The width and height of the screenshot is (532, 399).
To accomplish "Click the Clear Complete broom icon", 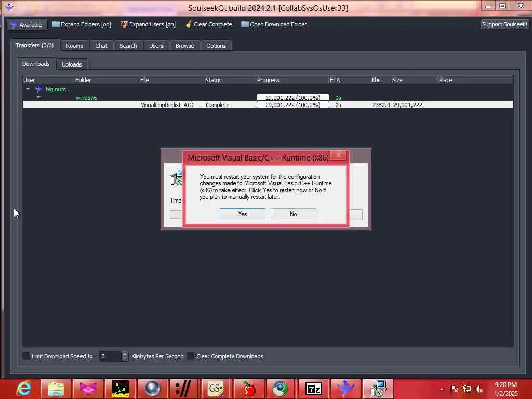I will (189, 24).
